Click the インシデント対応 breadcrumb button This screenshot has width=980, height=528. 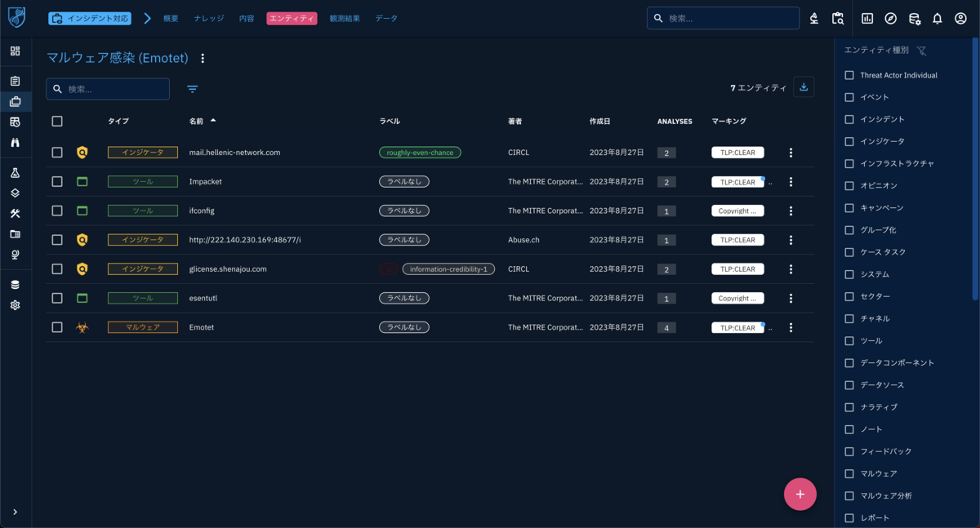coord(90,18)
